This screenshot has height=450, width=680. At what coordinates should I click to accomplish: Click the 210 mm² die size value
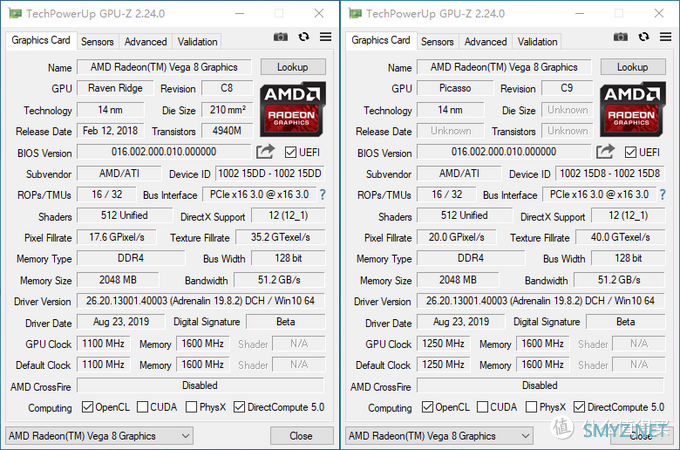pyautogui.click(x=228, y=110)
